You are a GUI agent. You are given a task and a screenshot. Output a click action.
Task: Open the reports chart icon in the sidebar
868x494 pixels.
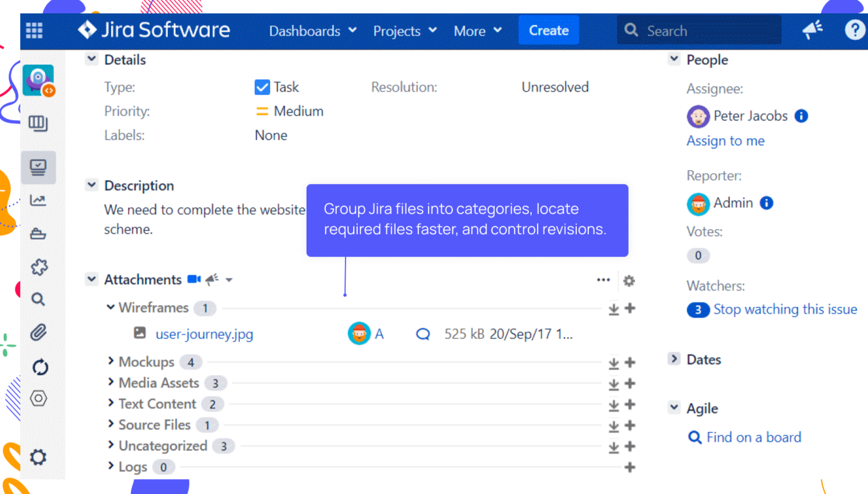(38, 200)
